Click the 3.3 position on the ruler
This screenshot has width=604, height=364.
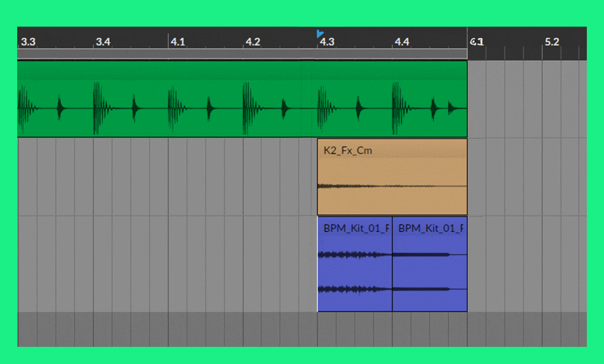click(28, 42)
